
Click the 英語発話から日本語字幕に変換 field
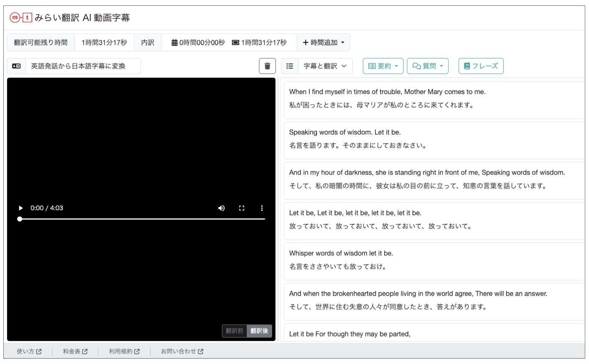tap(83, 66)
